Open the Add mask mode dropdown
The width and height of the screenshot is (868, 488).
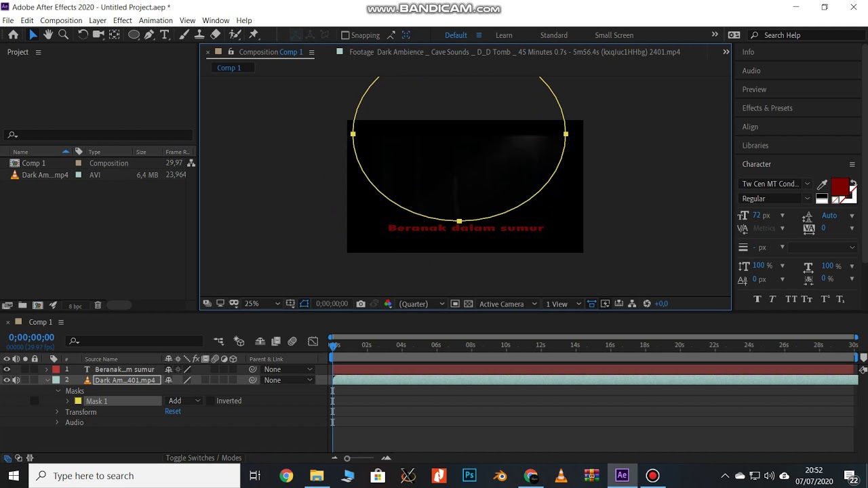(184, 401)
